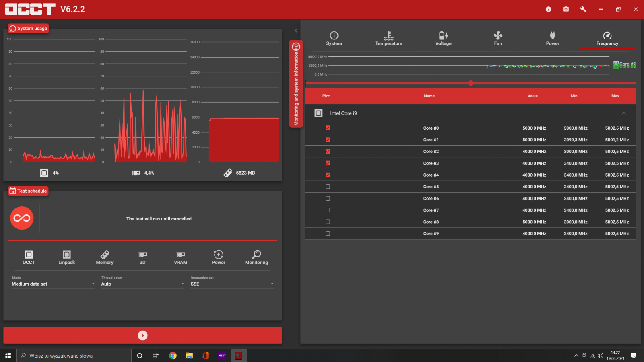Open File Explorer from taskbar
The width and height of the screenshot is (644, 362).
click(189, 356)
